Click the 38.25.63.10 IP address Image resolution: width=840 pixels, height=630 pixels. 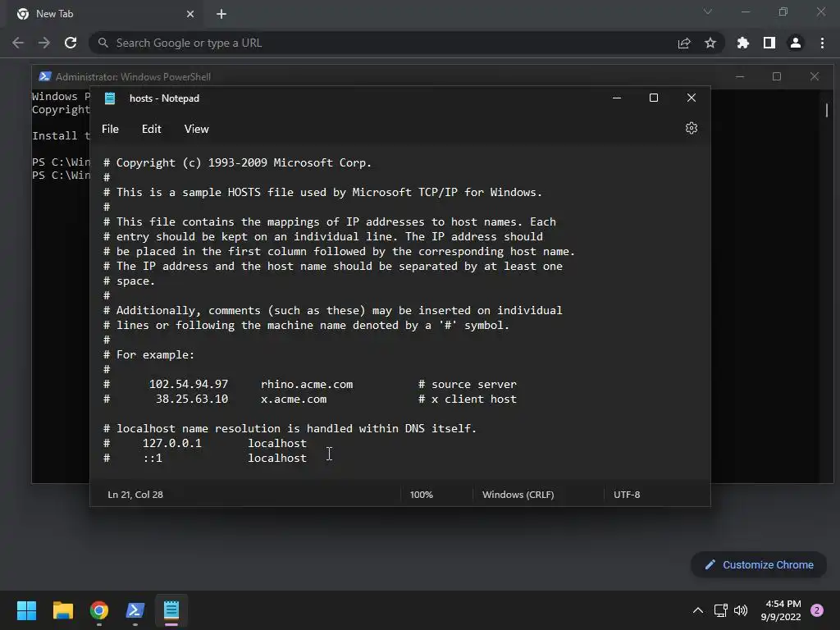click(x=192, y=399)
